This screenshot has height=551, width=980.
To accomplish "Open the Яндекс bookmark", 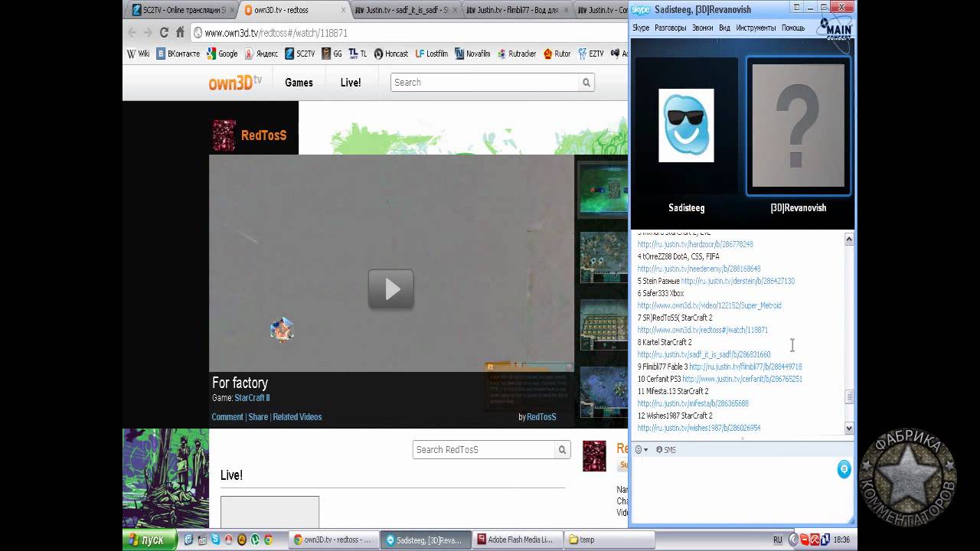I will click(260, 54).
